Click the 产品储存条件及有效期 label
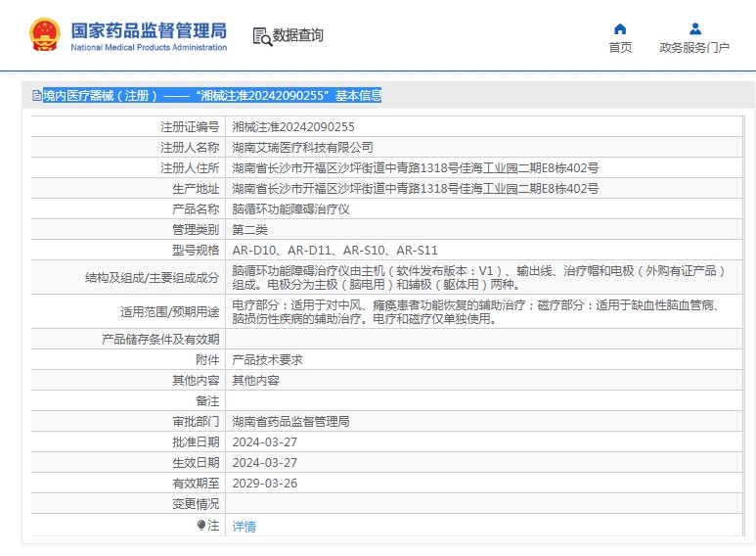This screenshot has width=756, height=556. (x=160, y=340)
